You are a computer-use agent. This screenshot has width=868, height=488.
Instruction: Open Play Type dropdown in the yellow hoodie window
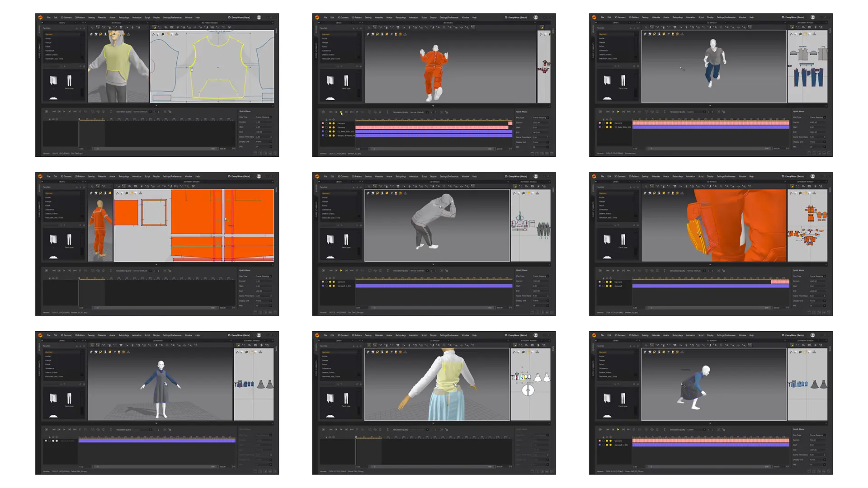pyautogui.click(x=263, y=117)
